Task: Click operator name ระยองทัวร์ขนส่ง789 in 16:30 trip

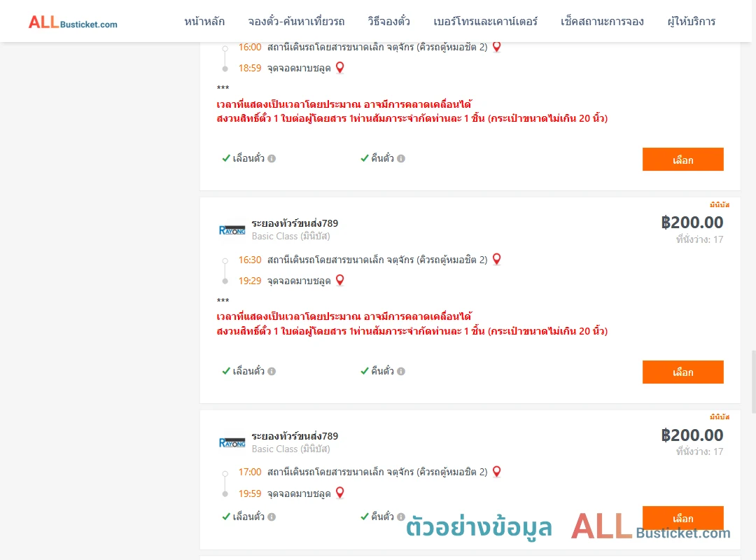Action: [x=295, y=223]
